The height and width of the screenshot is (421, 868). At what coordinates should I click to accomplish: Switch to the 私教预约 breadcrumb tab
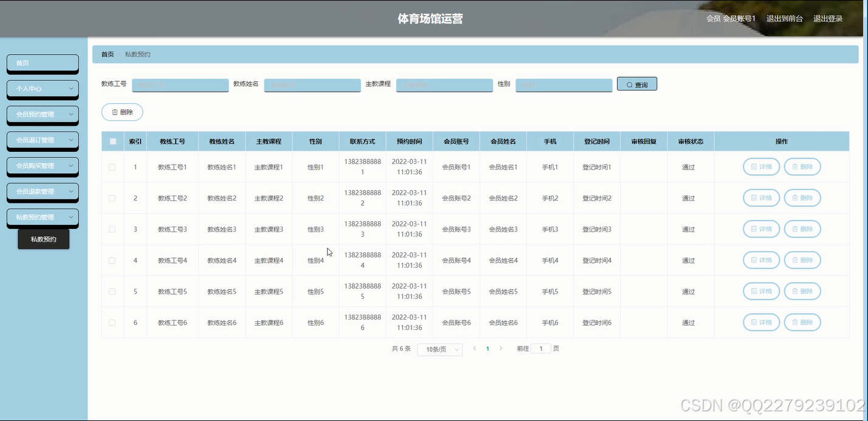pos(137,53)
